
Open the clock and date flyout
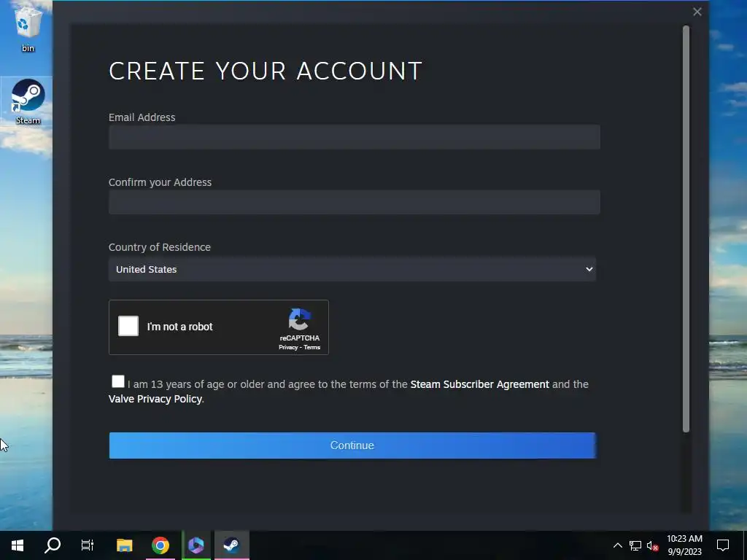pos(684,545)
